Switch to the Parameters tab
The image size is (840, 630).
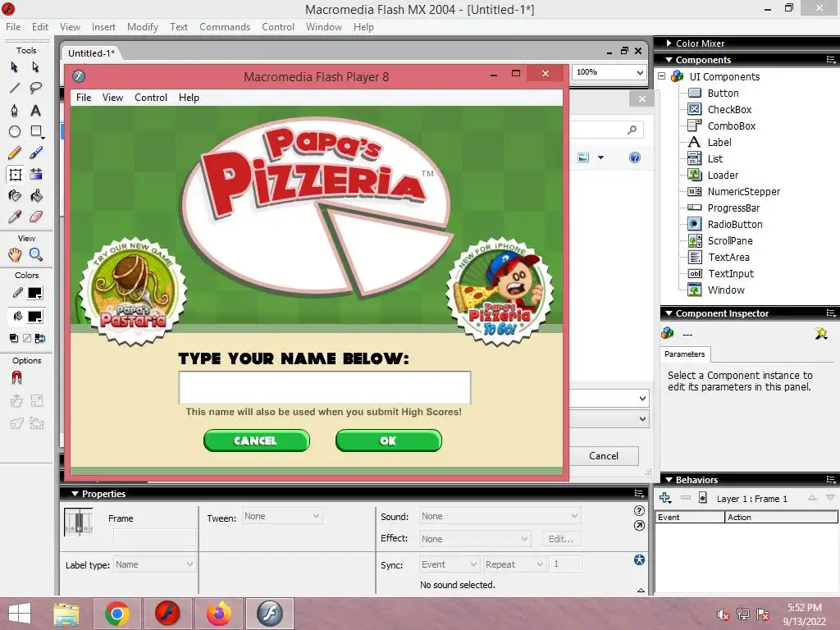point(685,354)
